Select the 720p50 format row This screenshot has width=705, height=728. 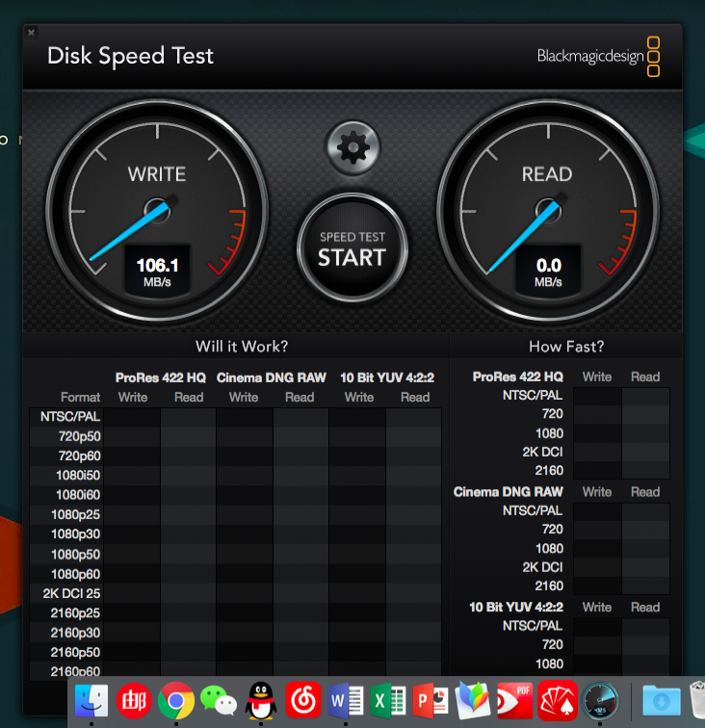235,436
